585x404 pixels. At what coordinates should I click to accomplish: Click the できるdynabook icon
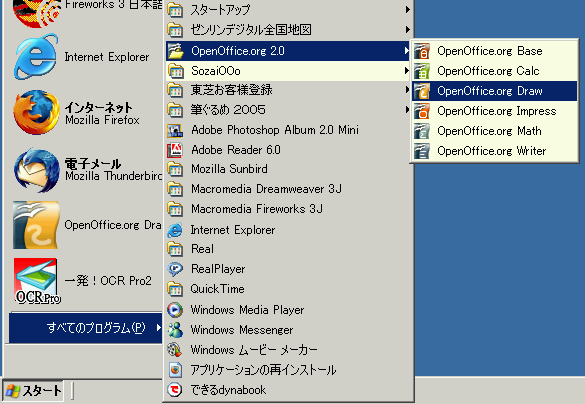[x=175, y=390]
